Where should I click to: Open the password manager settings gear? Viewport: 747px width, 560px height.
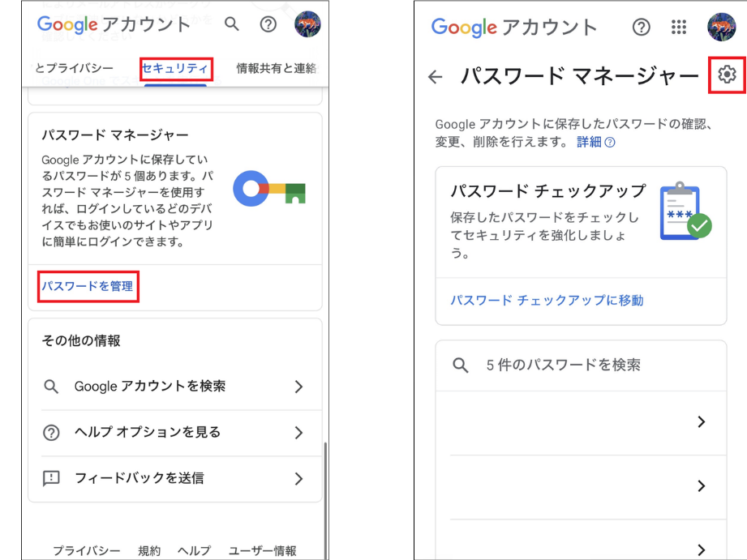coord(727,75)
